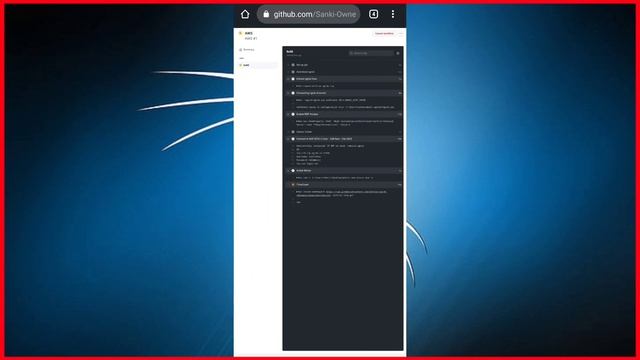Expand the Set up job step

(344, 65)
